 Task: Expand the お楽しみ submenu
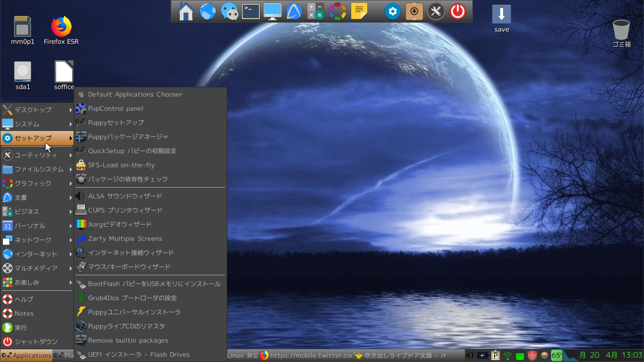(37, 282)
